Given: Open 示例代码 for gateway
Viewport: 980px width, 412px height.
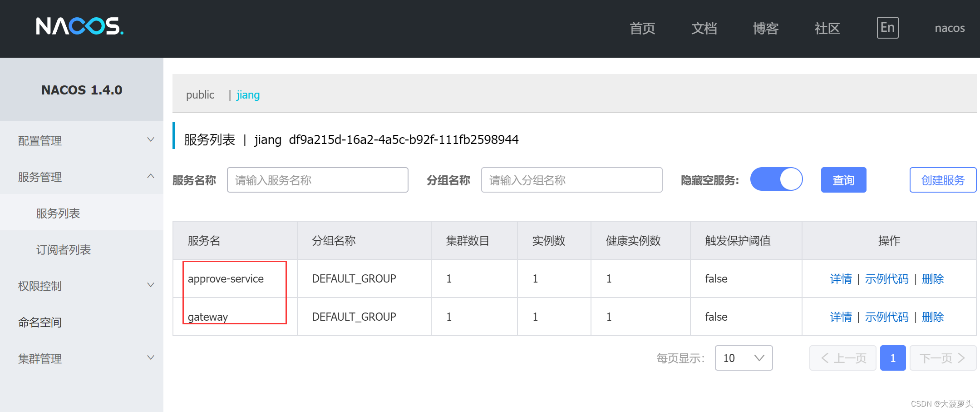Looking at the screenshot, I should pyautogui.click(x=886, y=317).
